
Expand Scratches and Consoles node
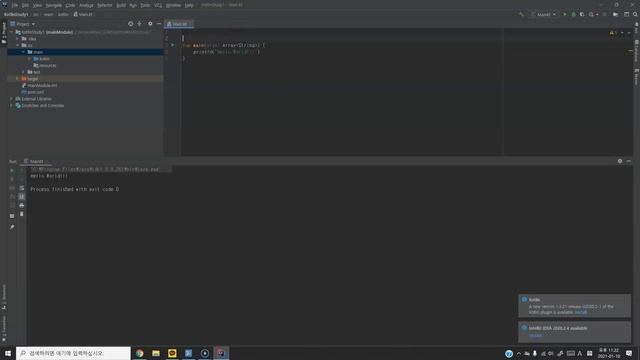(11, 105)
